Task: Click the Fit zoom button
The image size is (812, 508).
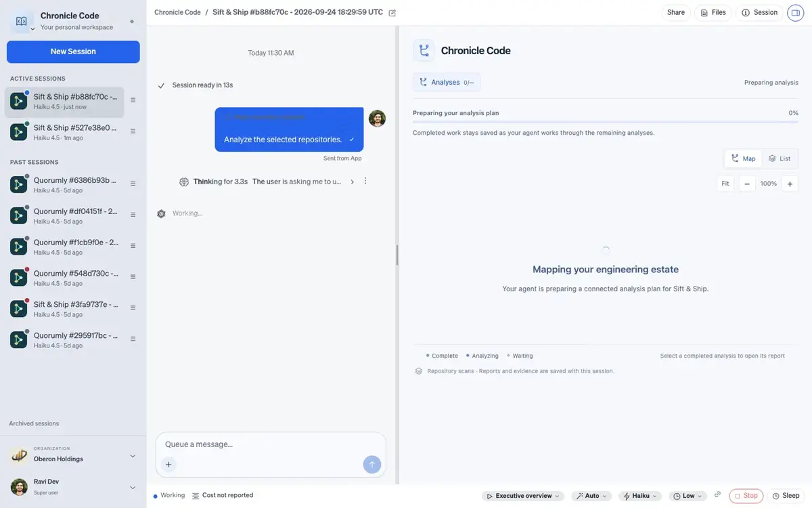Action: click(x=725, y=184)
